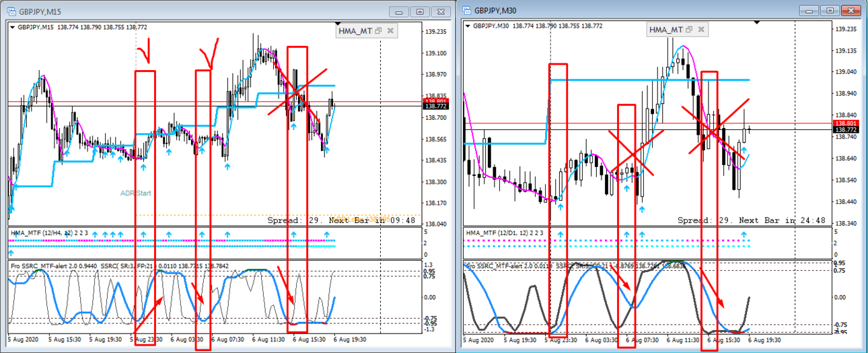Click black 138.772 price tag in M15 chart
The width and height of the screenshot is (868, 353).
[x=437, y=106]
